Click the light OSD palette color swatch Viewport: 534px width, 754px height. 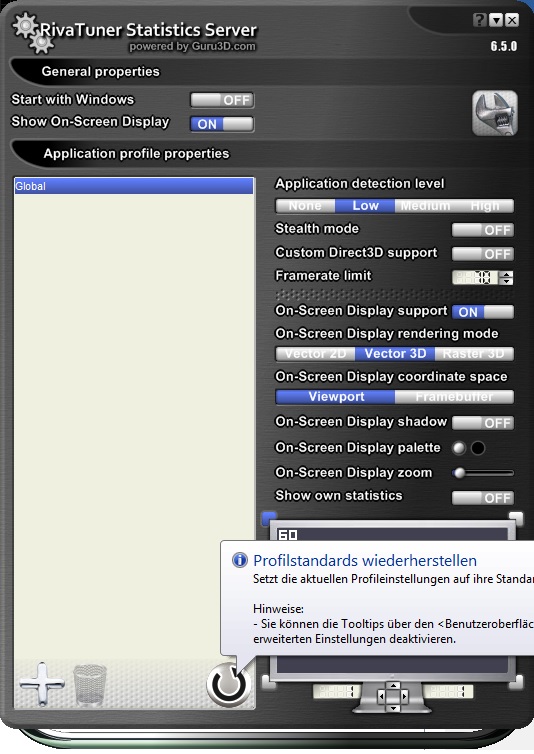point(459,448)
